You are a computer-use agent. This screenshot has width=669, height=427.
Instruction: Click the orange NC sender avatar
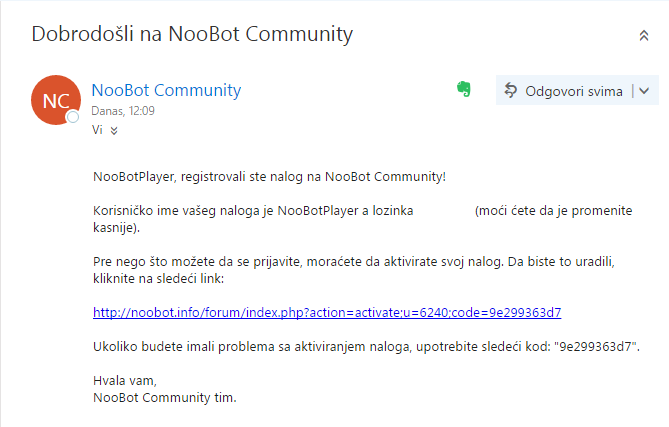[55, 100]
